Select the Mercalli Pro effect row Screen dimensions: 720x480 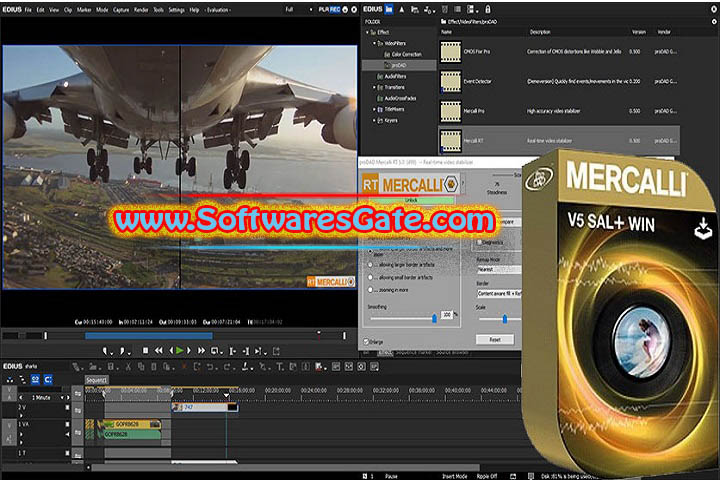point(559,111)
